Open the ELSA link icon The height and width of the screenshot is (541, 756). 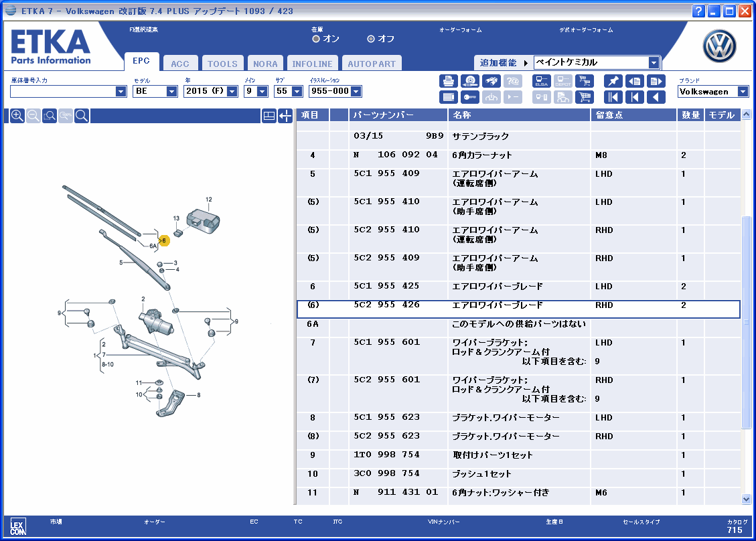(x=542, y=81)
